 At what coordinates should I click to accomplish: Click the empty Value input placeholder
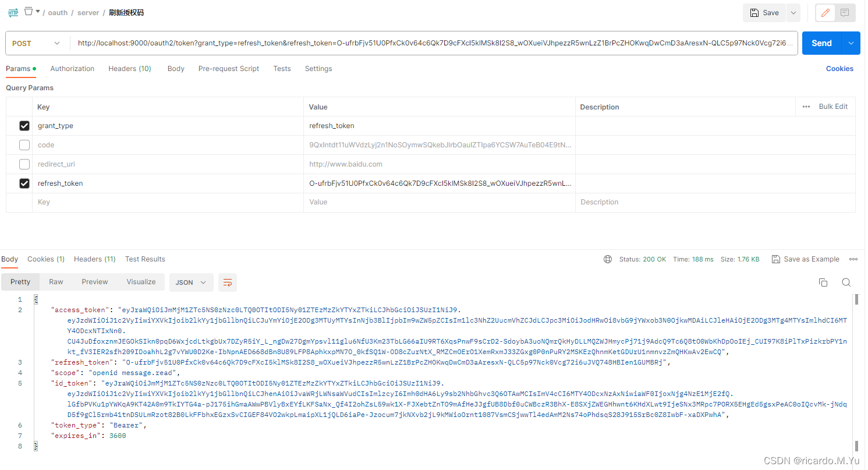point(440,202)
